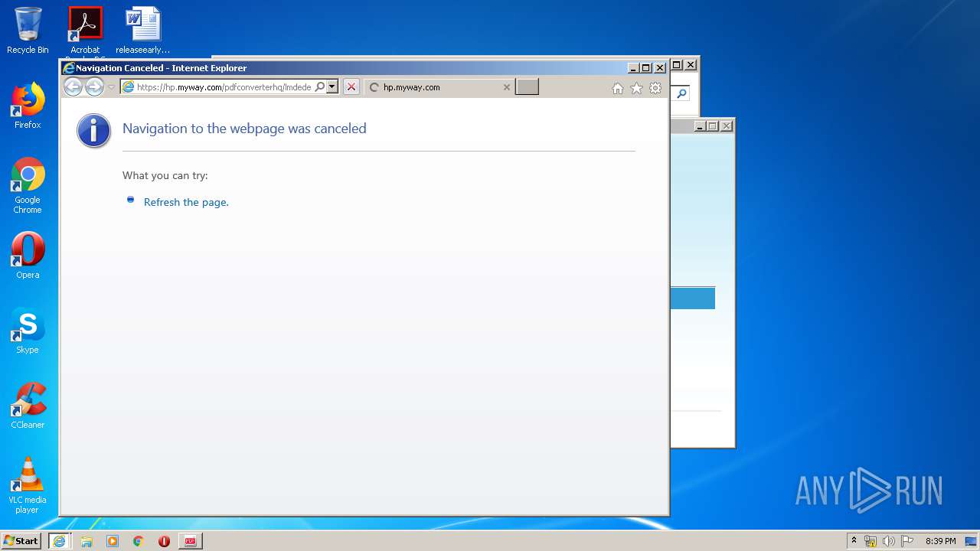980x551 pixels.
Task: Open Windows Explorer folder from taskbar
Action: (87, 541)
